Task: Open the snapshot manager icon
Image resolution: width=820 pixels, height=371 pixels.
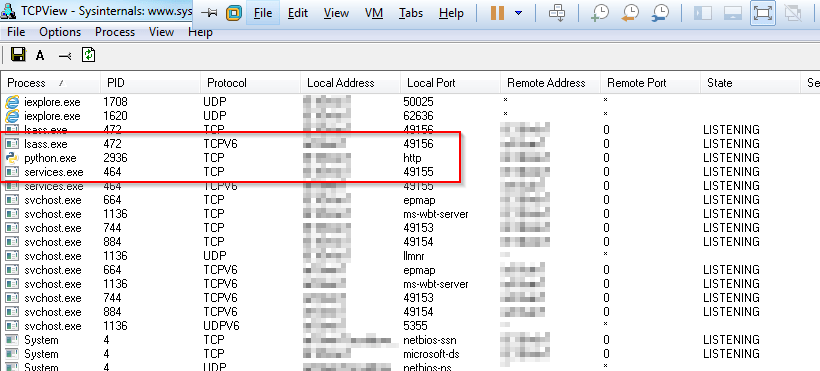Action: tap(661, 13)
